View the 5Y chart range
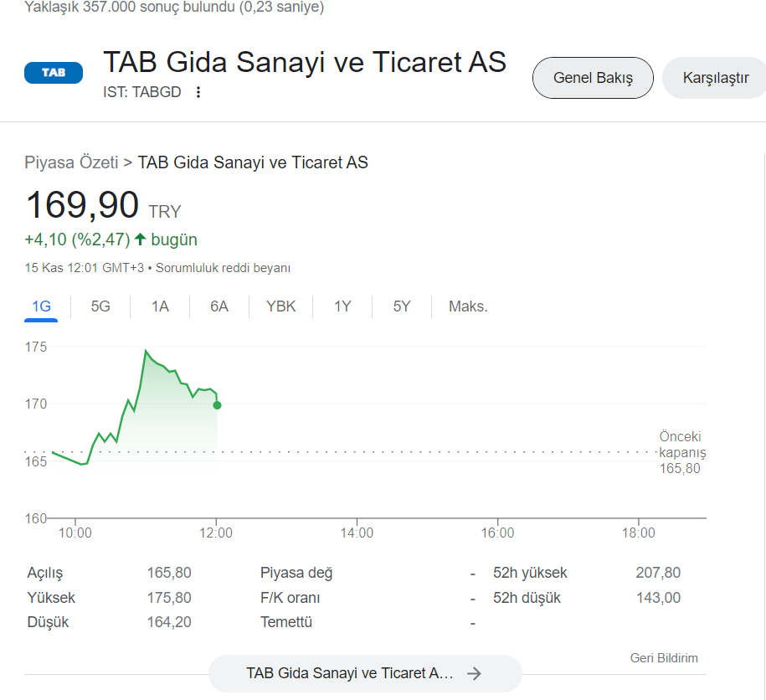 tap(402, 306)
